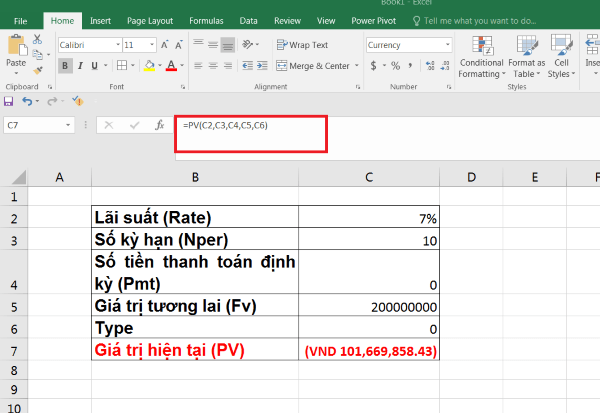Click Merge & Center button

[x=313, y=66]
